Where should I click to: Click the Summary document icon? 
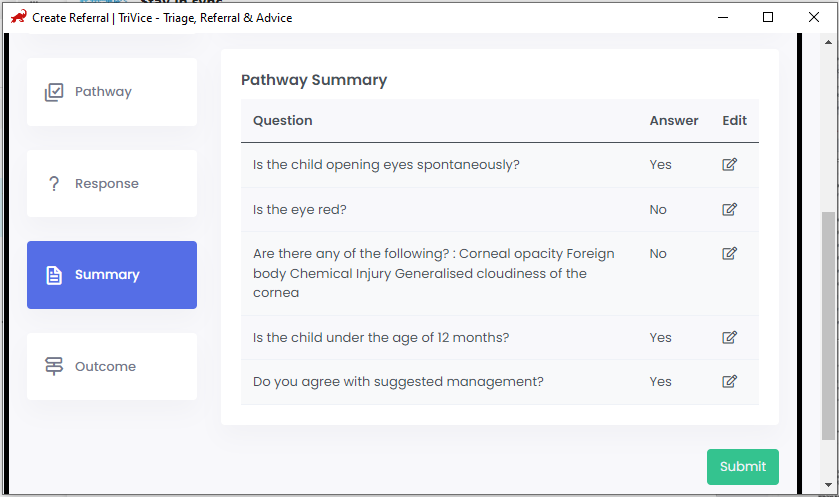coord(54,275)
